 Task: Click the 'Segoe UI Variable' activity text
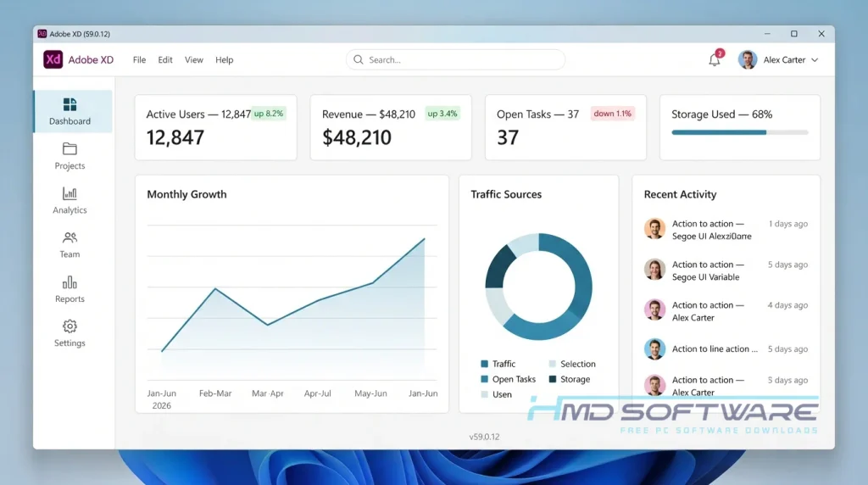(705, 276)
